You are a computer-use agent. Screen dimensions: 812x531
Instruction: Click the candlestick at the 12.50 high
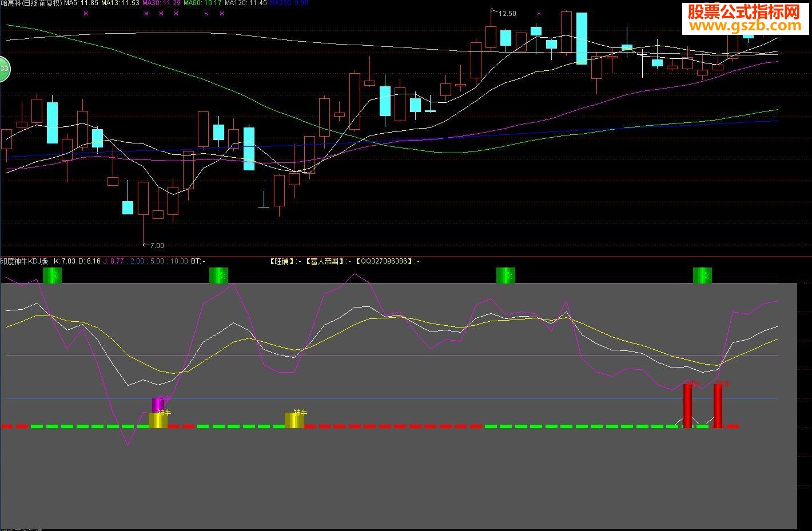491,37
